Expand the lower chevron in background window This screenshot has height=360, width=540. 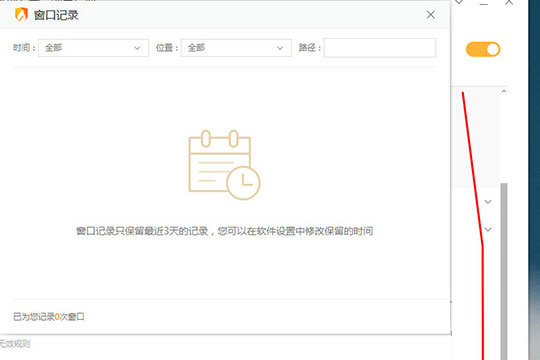tap(488, 229)
